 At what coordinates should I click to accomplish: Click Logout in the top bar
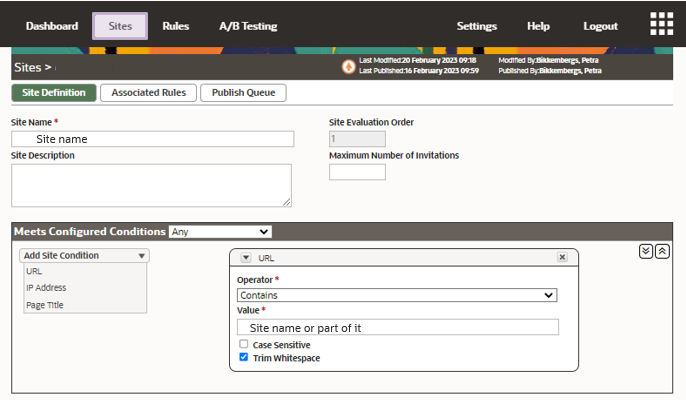(x=600, y=26)
